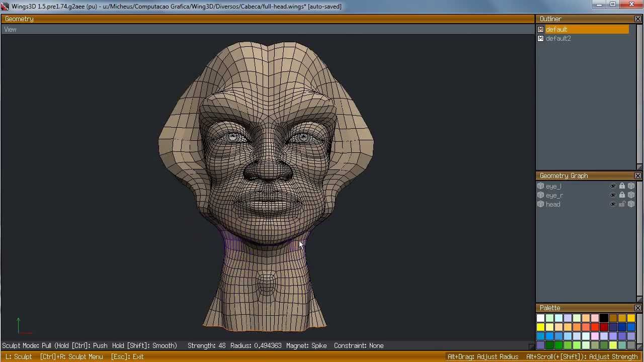Screen dimensions: 644x362
Task: Select eye_r in the Geometry Graph
Action: click(x=554, y=196)
